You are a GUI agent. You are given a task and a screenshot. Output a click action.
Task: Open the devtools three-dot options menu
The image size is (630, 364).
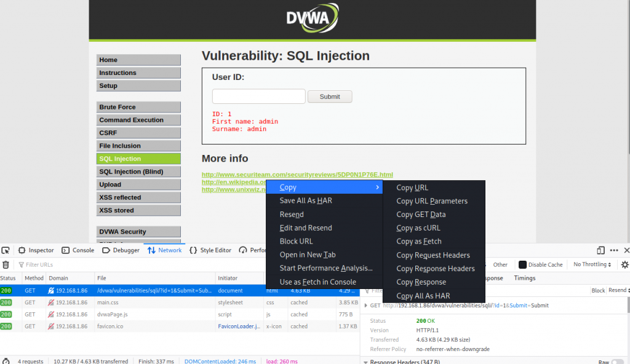pos(614,250)
